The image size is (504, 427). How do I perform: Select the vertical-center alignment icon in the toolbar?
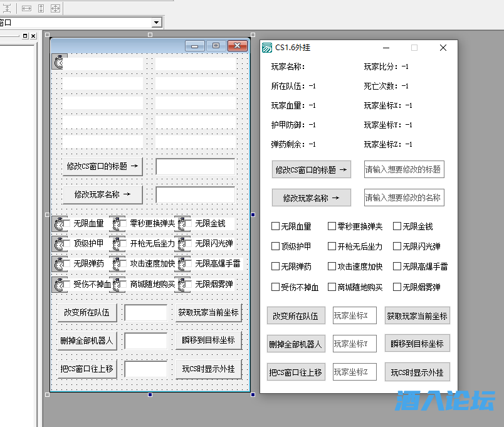[7, 8]
